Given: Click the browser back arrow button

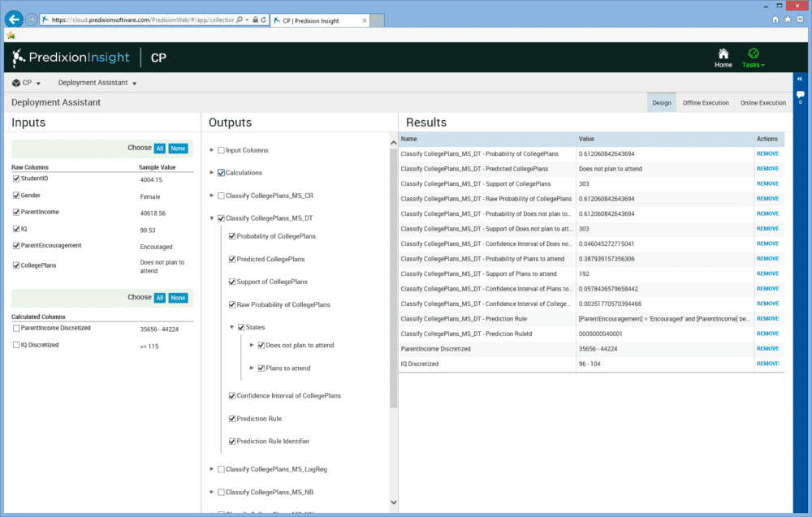Looking at the screenshot, I should 14,19.
